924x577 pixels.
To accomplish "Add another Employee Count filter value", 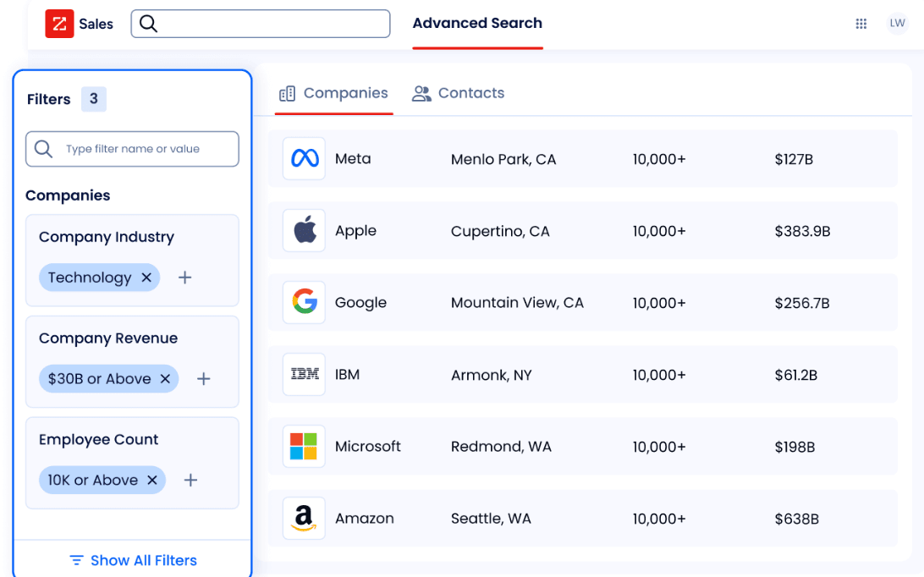I will [190, 480].
